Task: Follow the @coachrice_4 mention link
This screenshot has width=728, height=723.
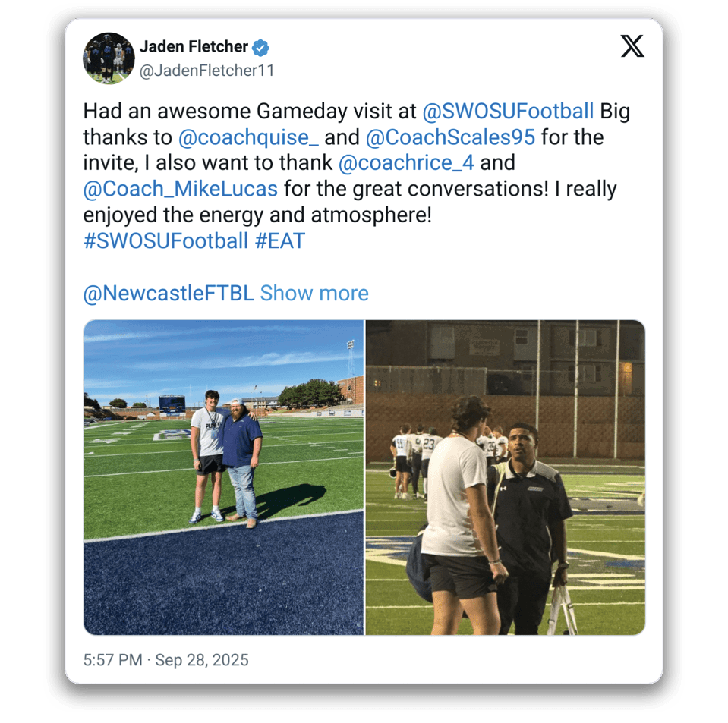Action: coord(406,163)
